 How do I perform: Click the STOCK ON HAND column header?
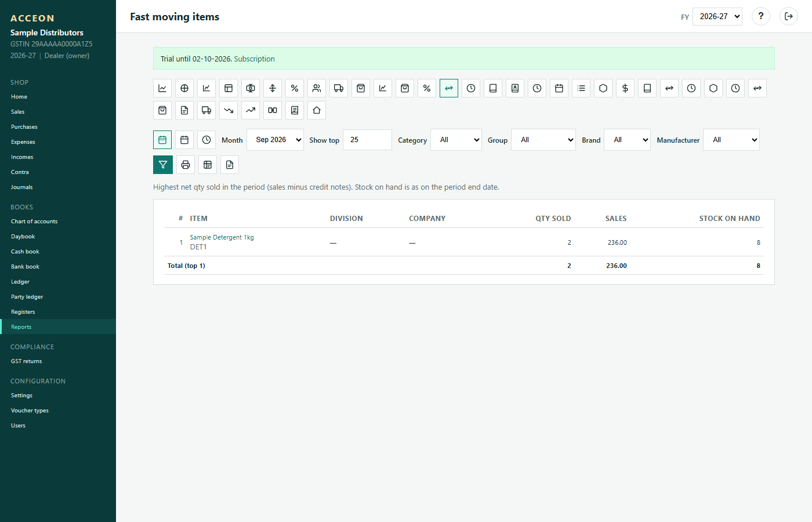730,219
